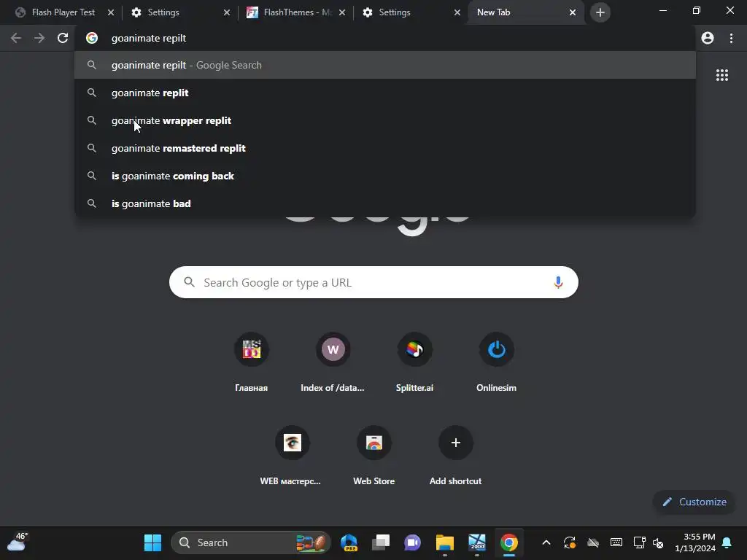This screenshot has width=747, height=560.
Task: Open Task View from the taskbar
Action: click(x=381, y=542)
